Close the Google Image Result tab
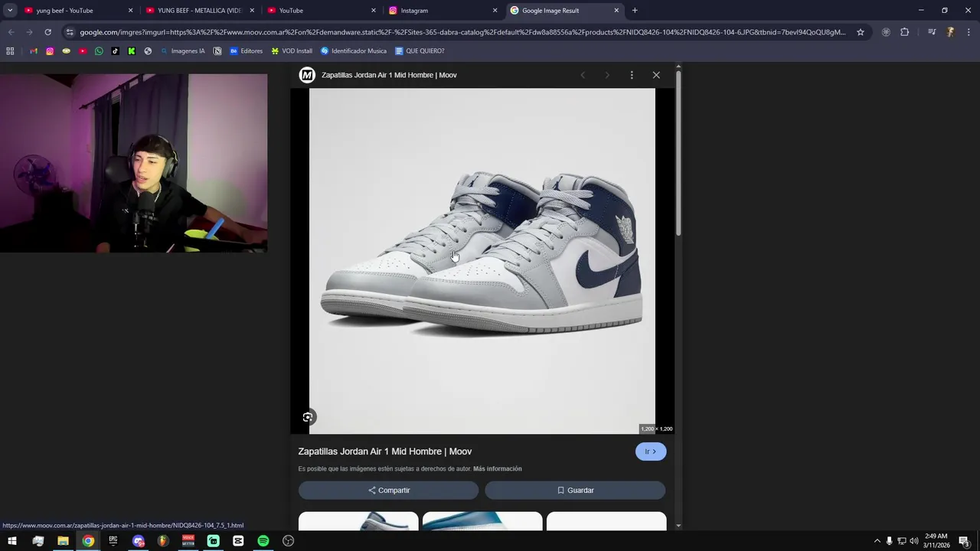 click(x=616, y=11)
